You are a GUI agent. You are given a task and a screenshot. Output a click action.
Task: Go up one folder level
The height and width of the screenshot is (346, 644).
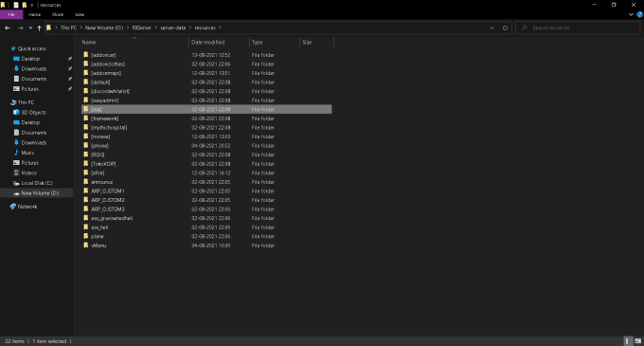click(x=39, y=27)
